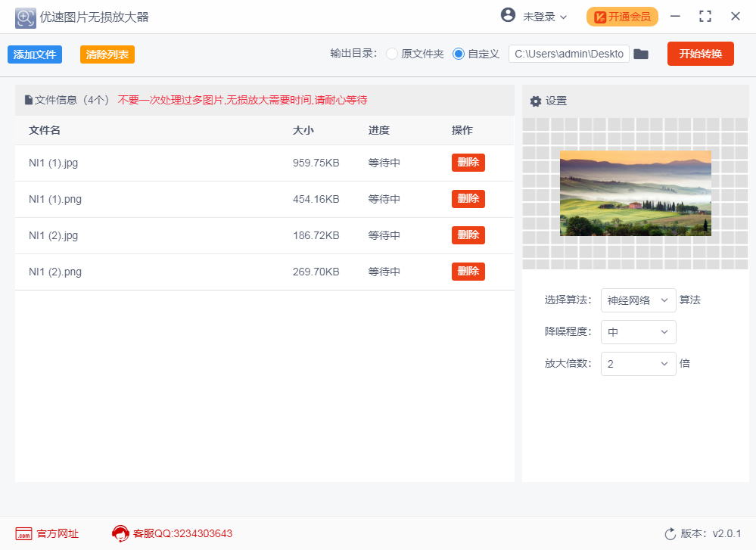Click the 454.16KB size cell
Screen dimensions: 756x550
(x=316, y=199)
